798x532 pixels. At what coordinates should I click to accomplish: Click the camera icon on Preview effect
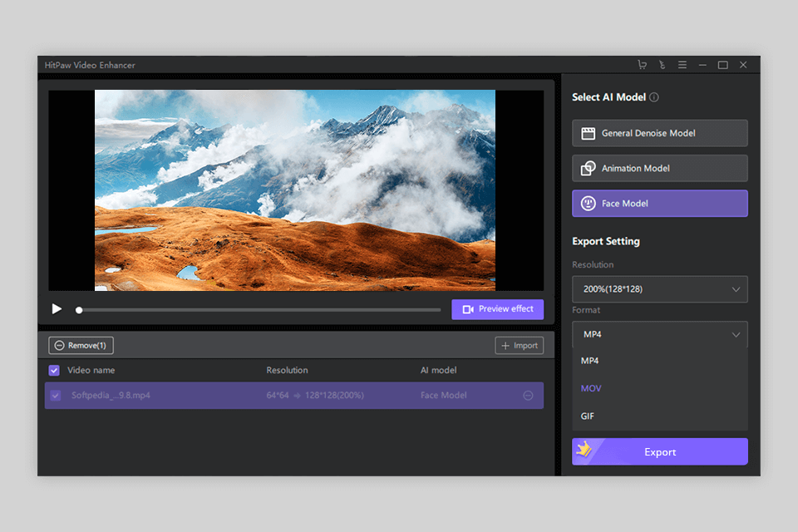[469, 308]
